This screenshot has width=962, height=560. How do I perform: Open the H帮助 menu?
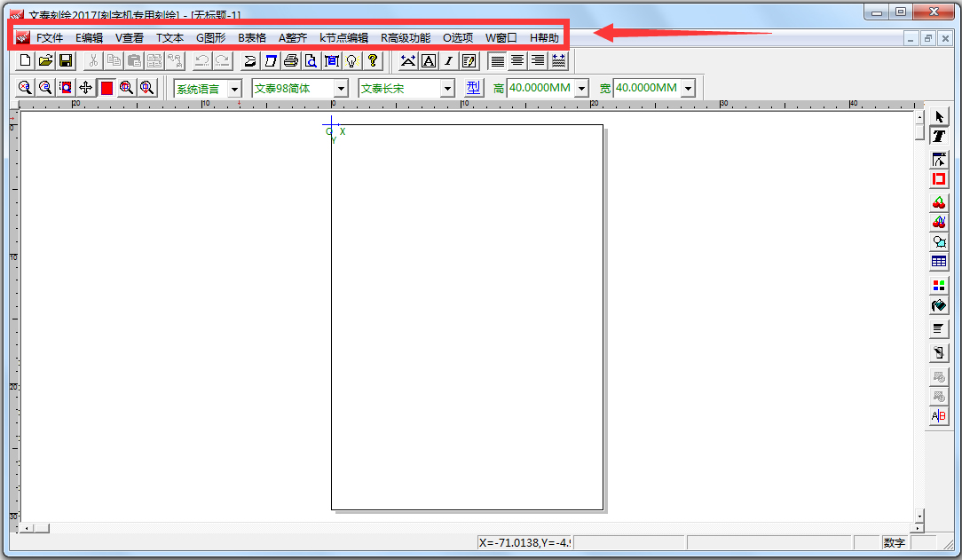click(544, 38)
